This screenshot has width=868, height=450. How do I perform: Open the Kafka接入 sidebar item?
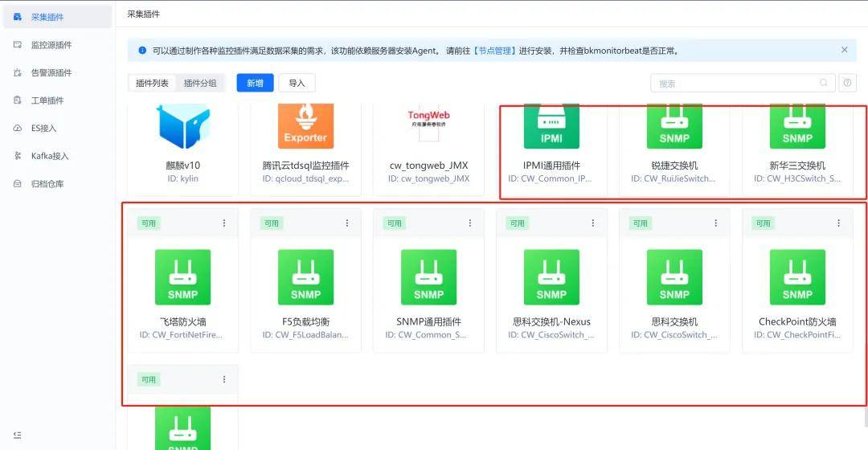point(57,156)
